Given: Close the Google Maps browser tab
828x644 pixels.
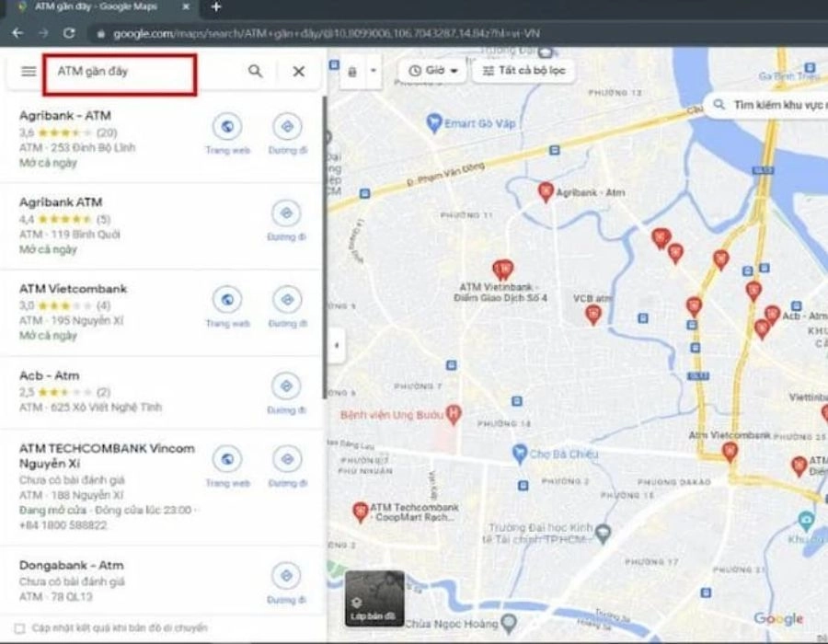Looking at the screenshot, I should (186, 6).
